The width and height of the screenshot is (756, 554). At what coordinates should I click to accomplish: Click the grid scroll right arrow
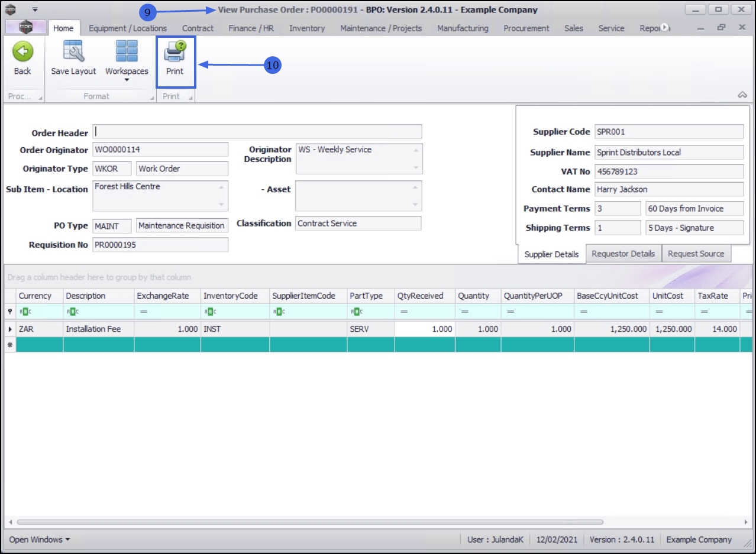pos(747,522)
